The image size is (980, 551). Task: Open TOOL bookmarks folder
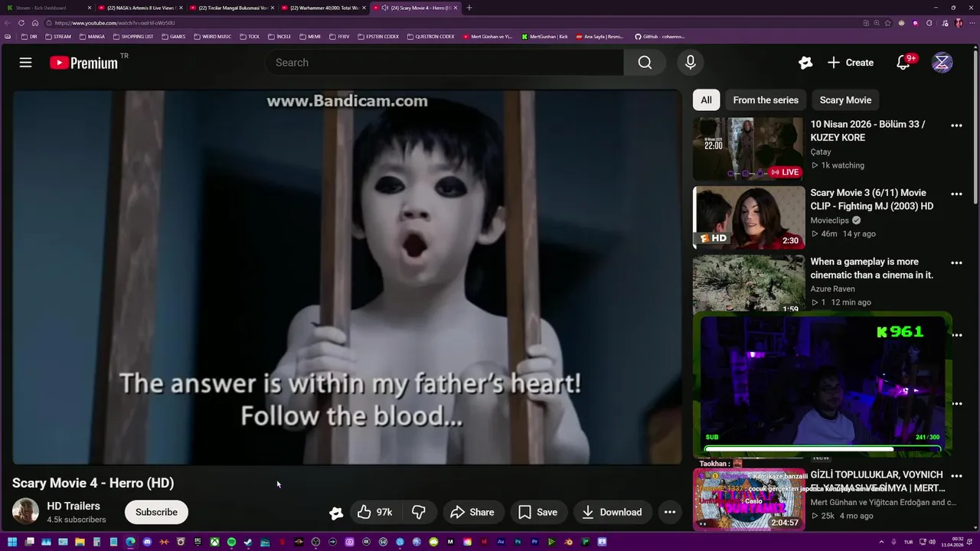pos(250,36)
